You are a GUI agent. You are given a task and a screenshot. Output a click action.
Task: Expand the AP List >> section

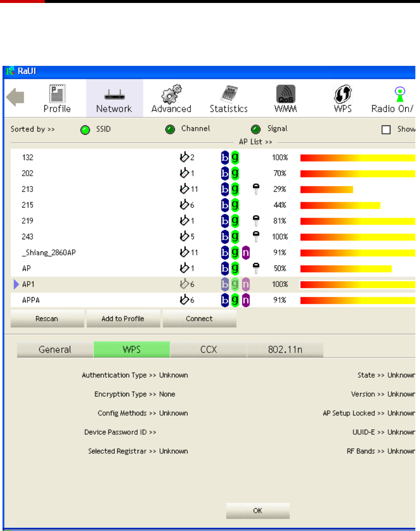pyautogui.click(x=255, y=142)
